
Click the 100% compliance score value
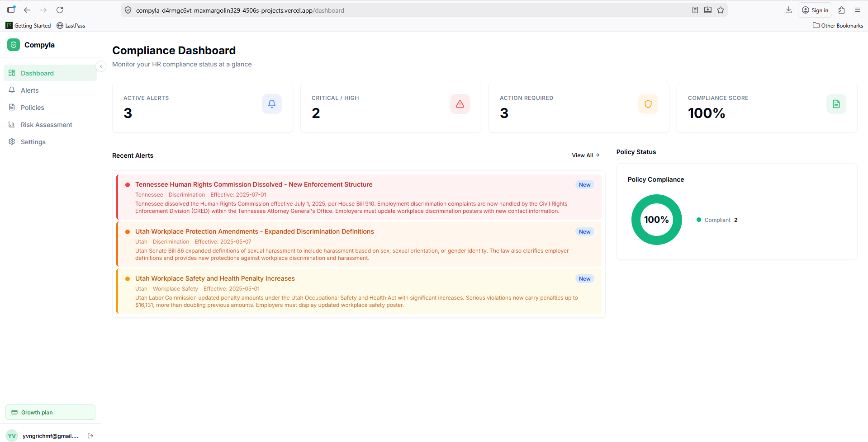(707, 113)
